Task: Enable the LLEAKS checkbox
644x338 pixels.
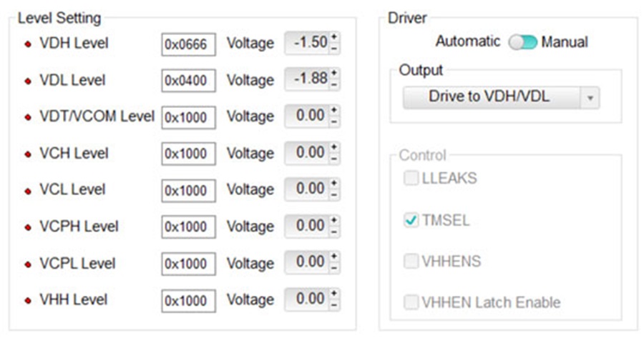Action: pos(411,178)
